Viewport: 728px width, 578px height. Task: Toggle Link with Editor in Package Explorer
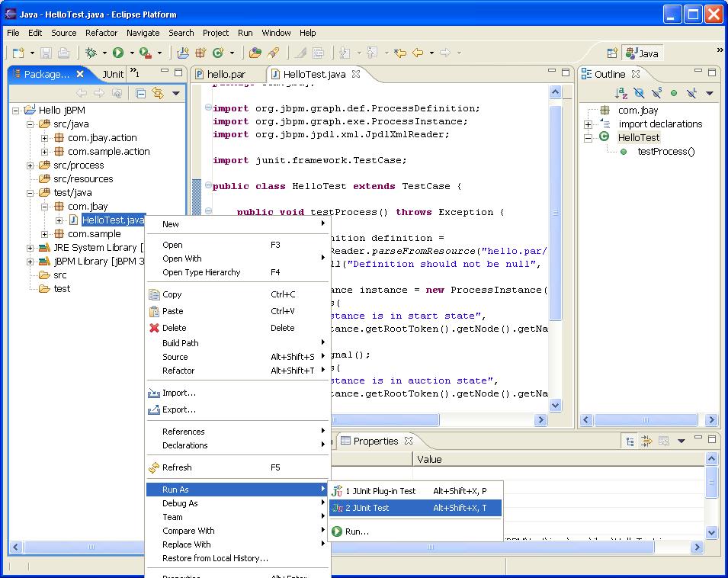pos(158,94)
